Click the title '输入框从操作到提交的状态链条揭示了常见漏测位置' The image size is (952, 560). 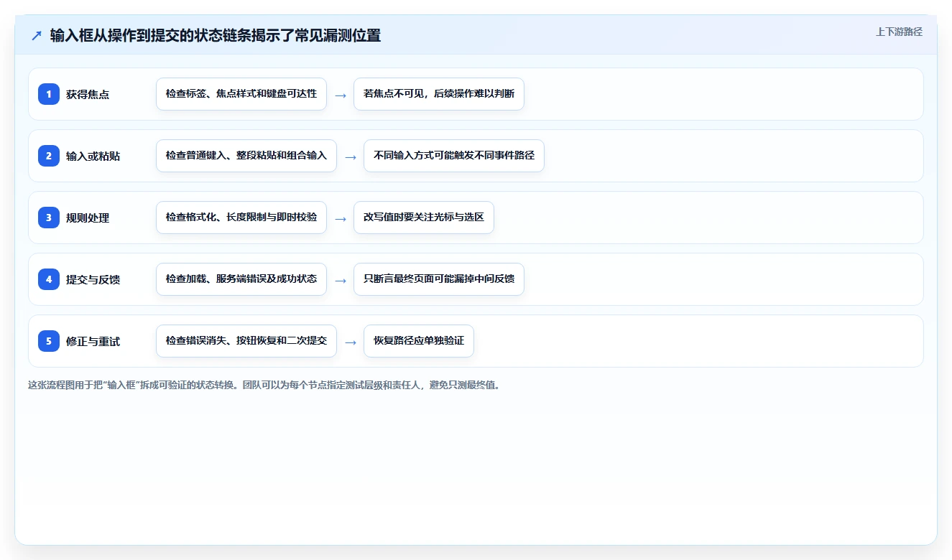(x=216, y=35)
